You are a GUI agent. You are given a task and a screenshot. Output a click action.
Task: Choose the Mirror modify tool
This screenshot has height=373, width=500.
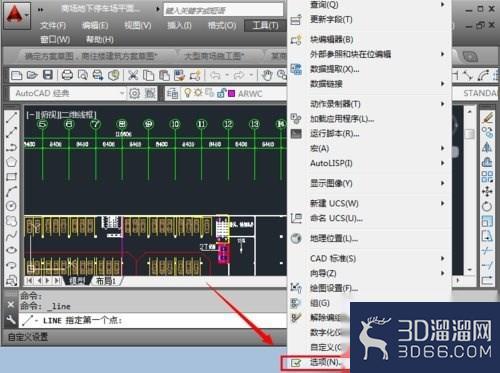[487, 147]
